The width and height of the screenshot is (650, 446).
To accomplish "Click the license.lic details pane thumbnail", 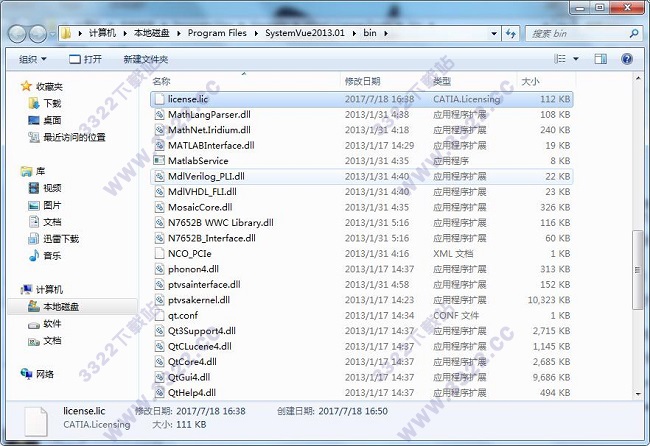I will coord(35,422).
